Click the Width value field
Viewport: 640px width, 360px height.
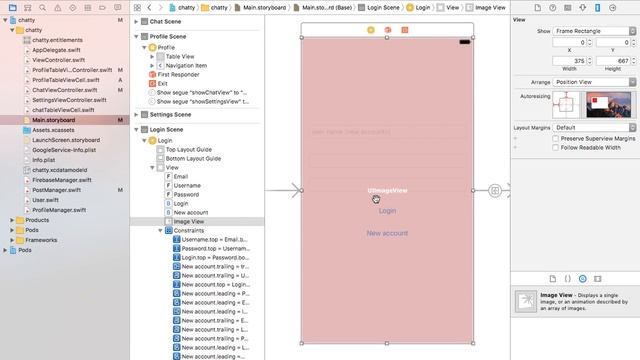pos(570,61)
